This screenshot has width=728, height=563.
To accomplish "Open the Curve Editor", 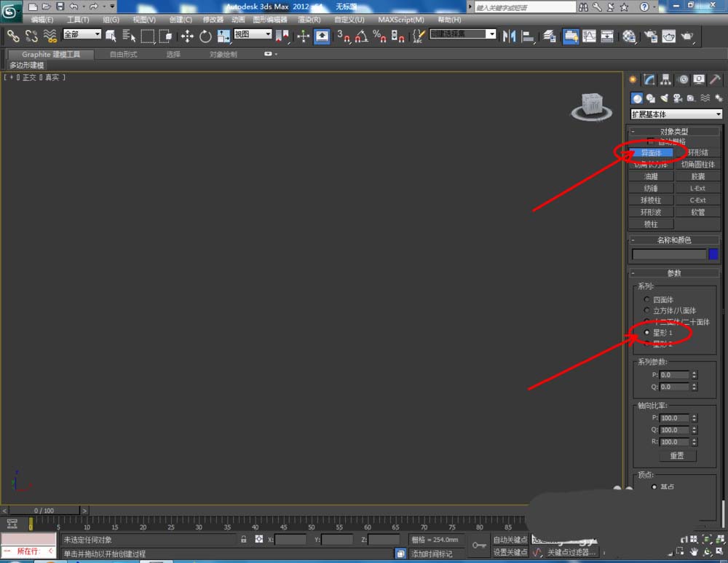I will pos(589,36).
